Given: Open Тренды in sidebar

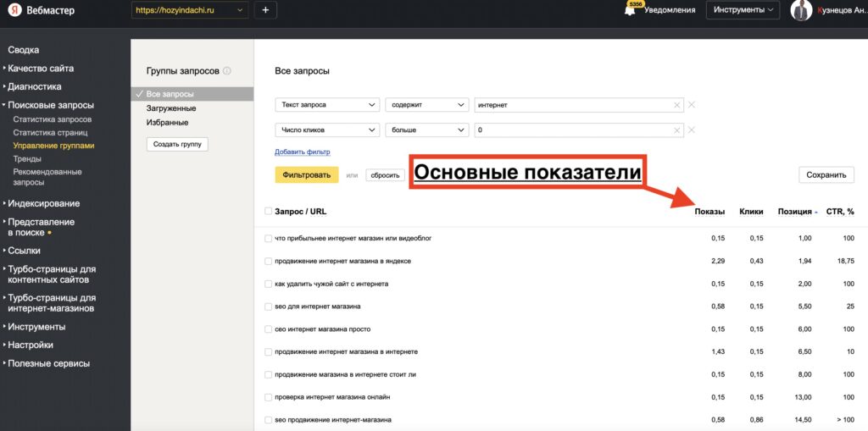Looking at the screenshot, I should point(27,159).
